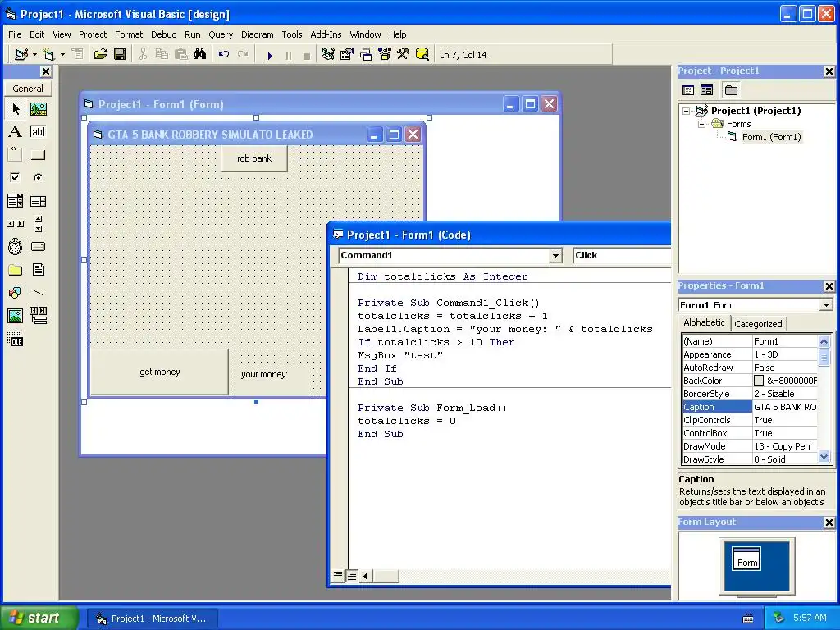The image size is (840, 630).
Task: Select the Form thumbnail in Form Layout
Action: coord(746,559)
